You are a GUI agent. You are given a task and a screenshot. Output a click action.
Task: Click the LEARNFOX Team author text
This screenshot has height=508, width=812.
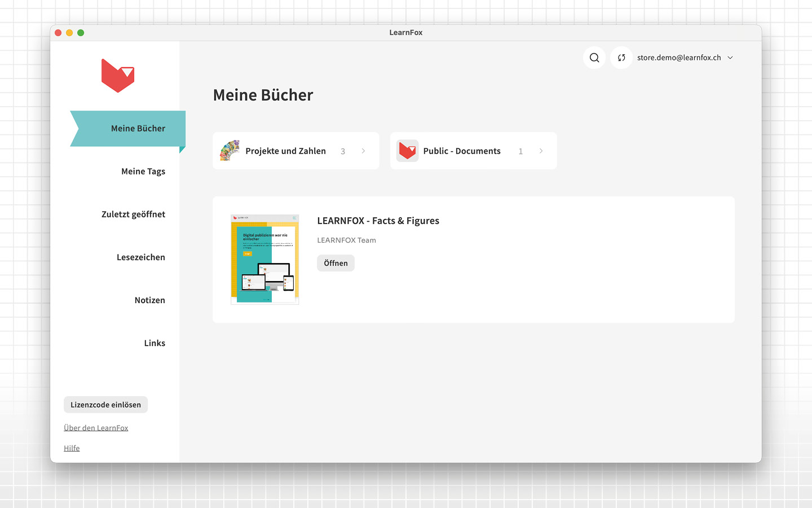pyautogui.click(x=346, y=240)
